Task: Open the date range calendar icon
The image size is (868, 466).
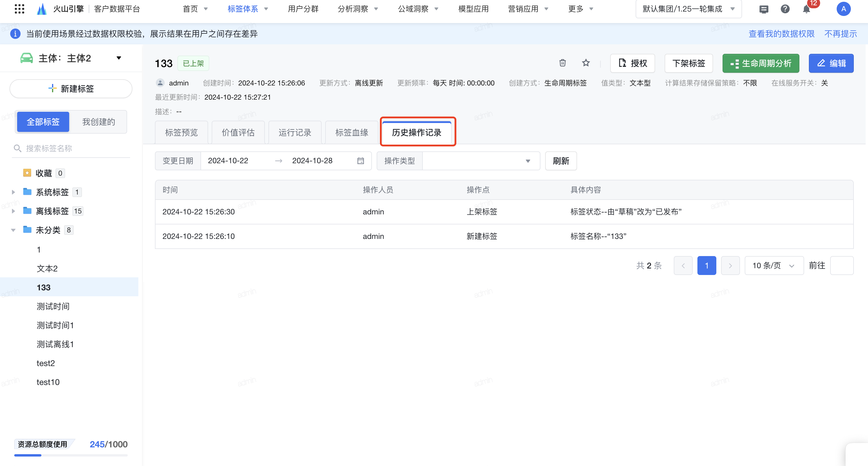Action: tap(361, 161)
